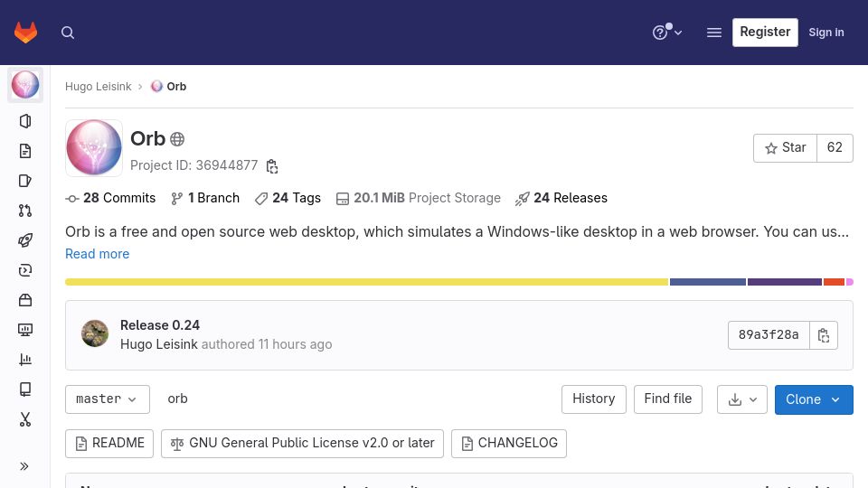Screen dimensions: 868x488
Task: Open the 28 Commits link
Action: point(110,198)
